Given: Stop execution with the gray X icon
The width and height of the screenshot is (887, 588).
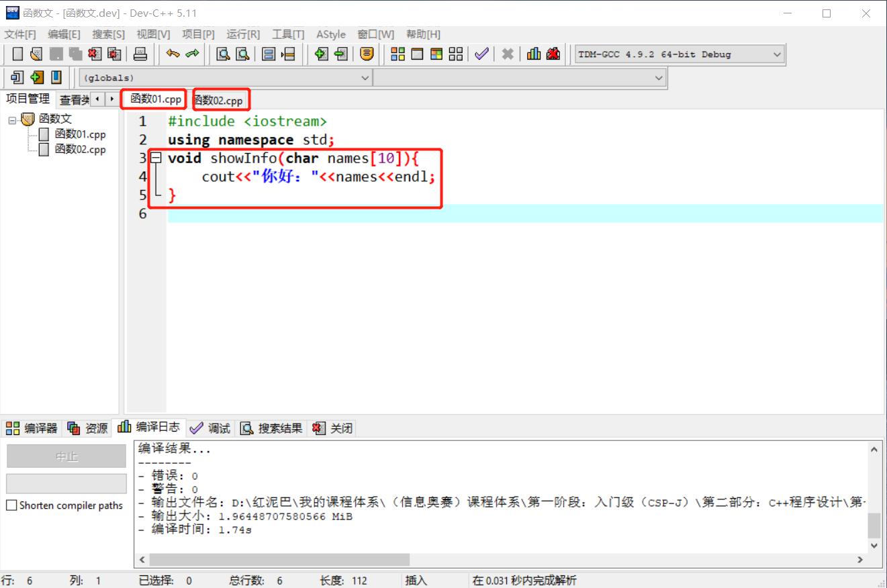Looking at the screenshot, I should (508, 54).
